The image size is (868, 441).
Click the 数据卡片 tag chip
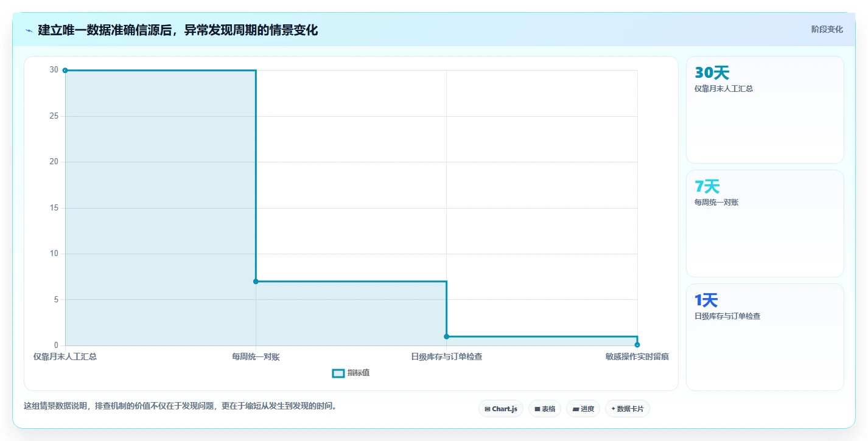pos(627,409)
